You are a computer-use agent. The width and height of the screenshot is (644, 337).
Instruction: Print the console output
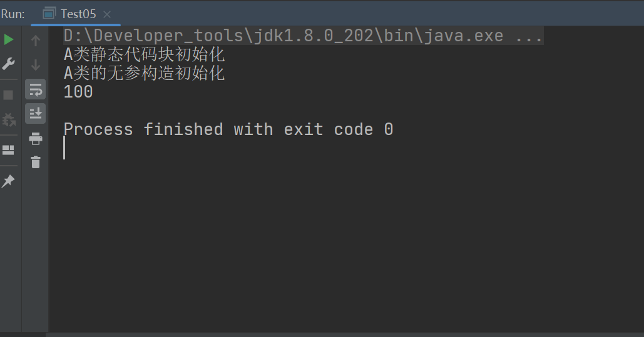(x=36, y=138)
